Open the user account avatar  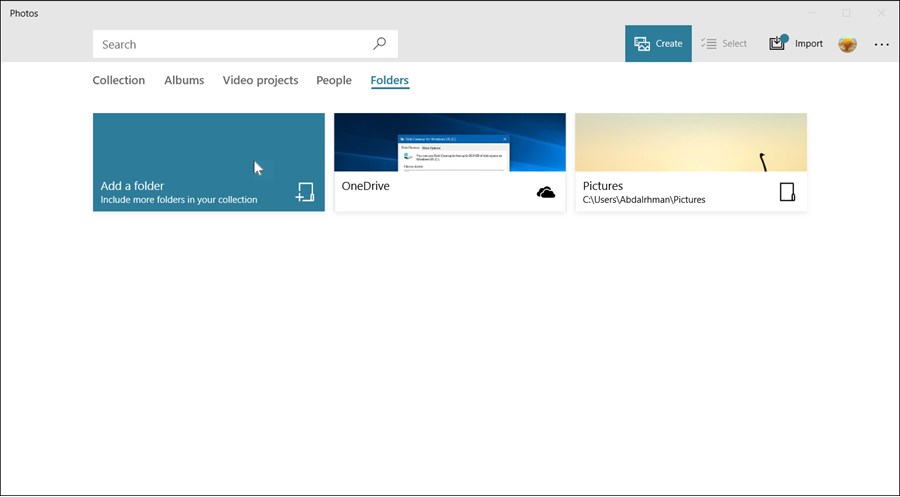tap(847, 44)
